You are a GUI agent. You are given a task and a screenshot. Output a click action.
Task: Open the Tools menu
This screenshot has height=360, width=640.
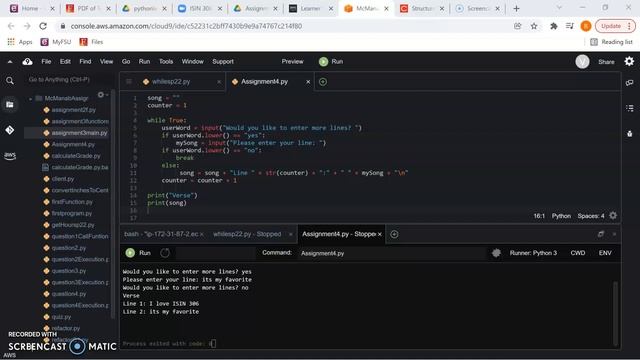[x=166, y=62]
